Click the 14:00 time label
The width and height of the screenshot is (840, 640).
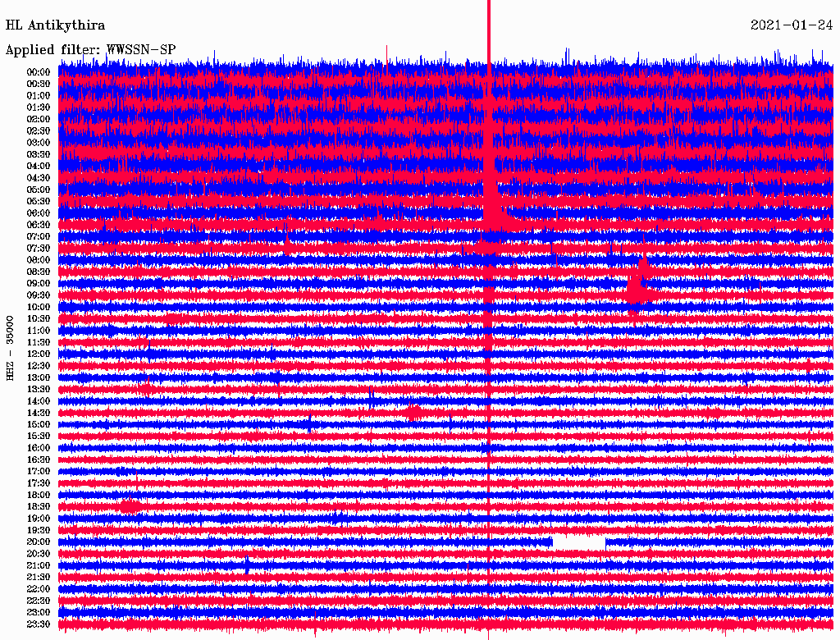click(39, 401)
